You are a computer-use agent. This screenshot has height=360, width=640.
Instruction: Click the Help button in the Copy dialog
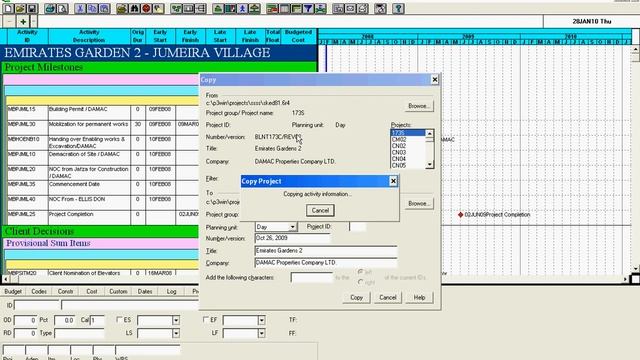point(419,298)
